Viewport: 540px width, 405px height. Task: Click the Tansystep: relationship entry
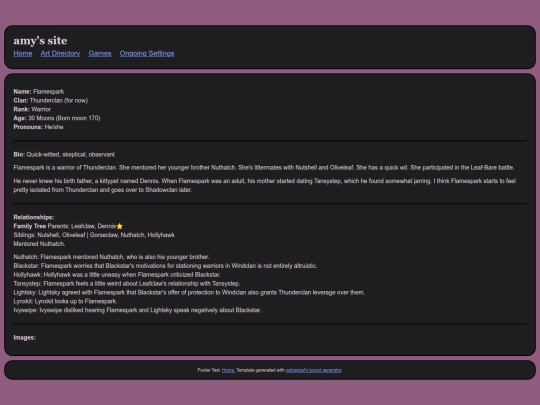click(x=127, y=284)
